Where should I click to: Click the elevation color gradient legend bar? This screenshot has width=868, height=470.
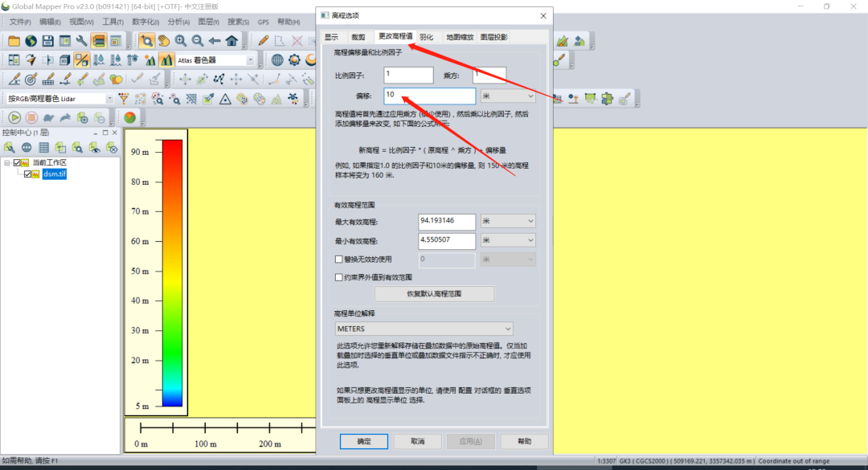172,273
